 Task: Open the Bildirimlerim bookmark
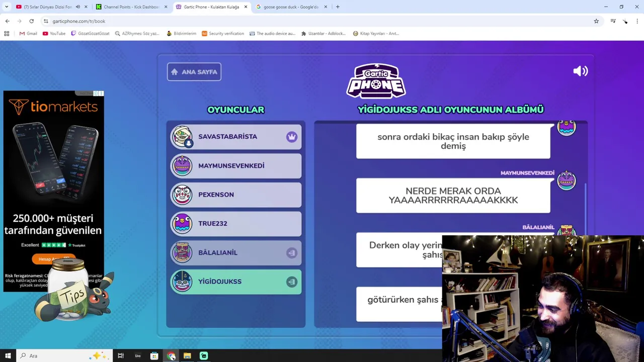pyautogui.click(x=181, y=34)
